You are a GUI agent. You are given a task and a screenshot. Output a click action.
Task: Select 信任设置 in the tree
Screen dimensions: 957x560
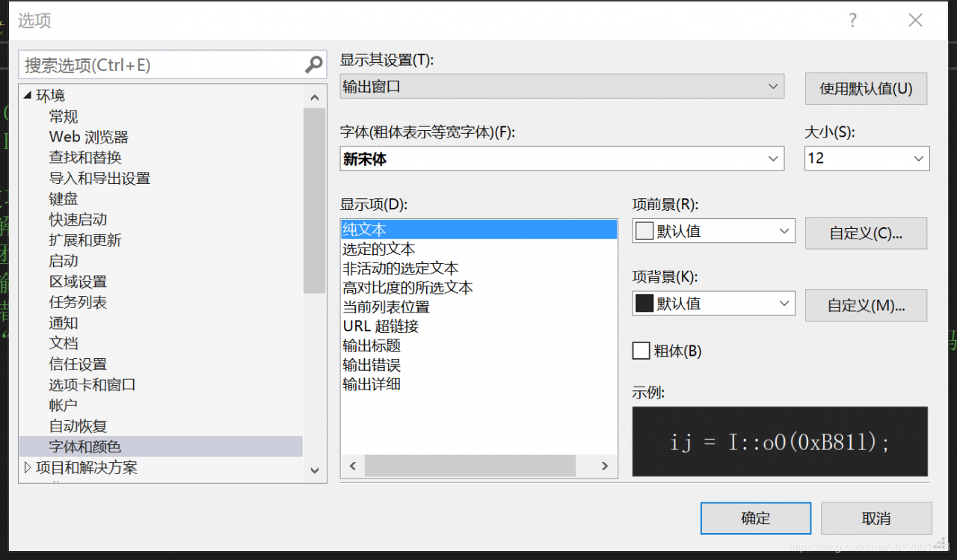[78, 364]
